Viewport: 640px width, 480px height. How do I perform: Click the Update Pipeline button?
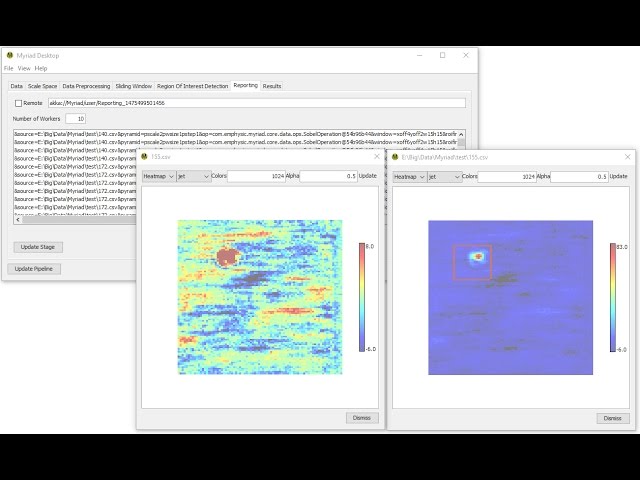pos(34,269)
